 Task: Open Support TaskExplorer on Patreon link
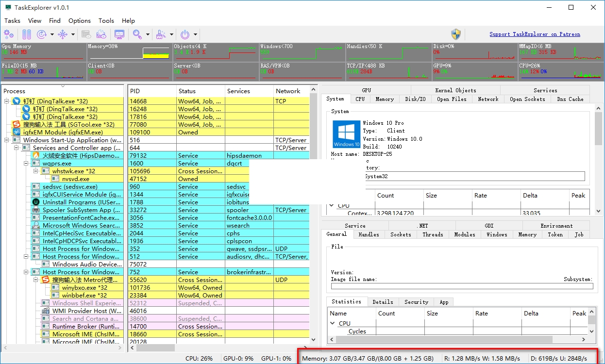(535, 34)
